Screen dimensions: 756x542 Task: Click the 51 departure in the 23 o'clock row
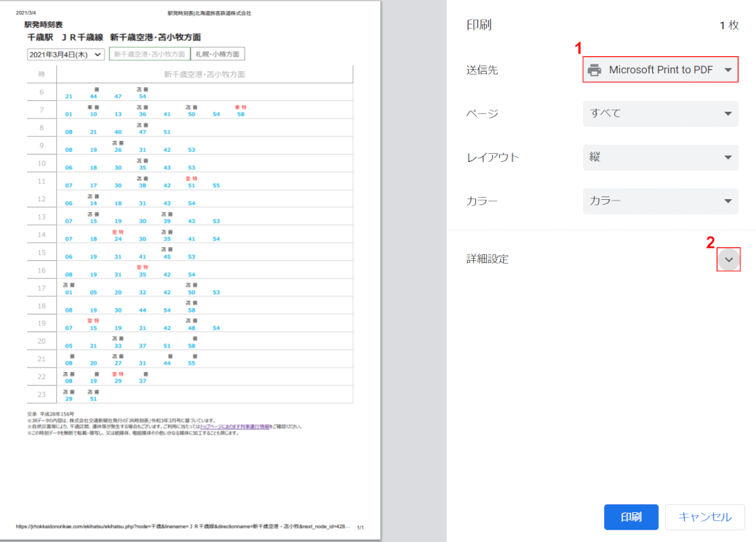(94, 399)
